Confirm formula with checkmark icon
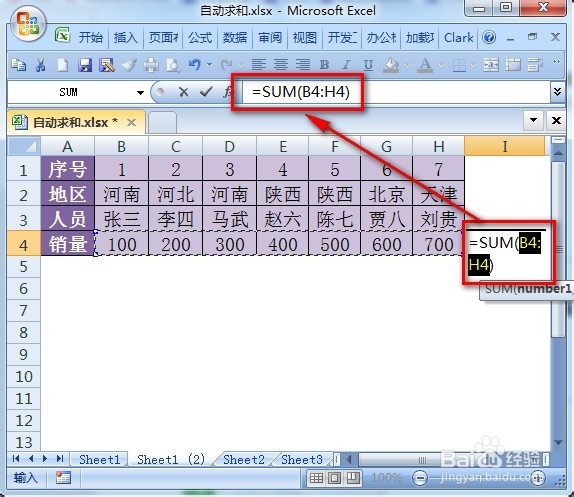Image resolution: width=574 pixels, height=497 pixels. tap(206, 91)
